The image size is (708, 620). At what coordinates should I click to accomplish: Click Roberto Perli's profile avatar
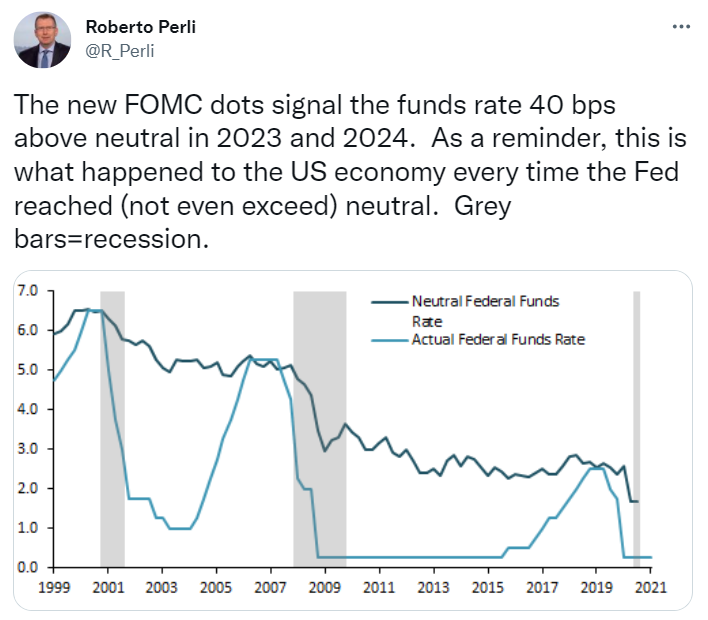tap(40, 38)
